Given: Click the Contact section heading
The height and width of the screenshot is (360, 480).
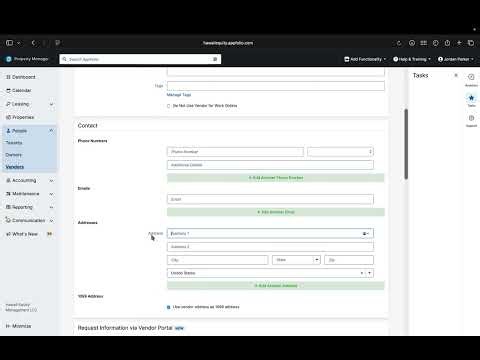Looking at the screenshot, I should [88, 126].
